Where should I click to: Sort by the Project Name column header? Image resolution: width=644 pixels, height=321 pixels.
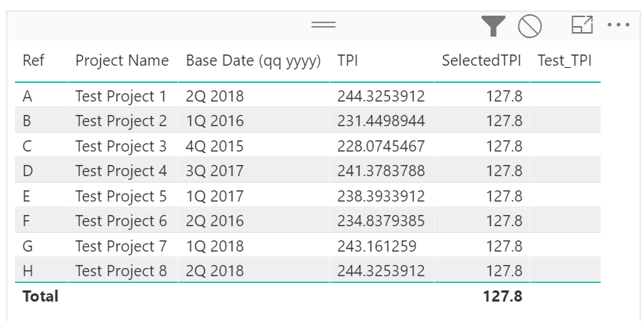point(122,60)
